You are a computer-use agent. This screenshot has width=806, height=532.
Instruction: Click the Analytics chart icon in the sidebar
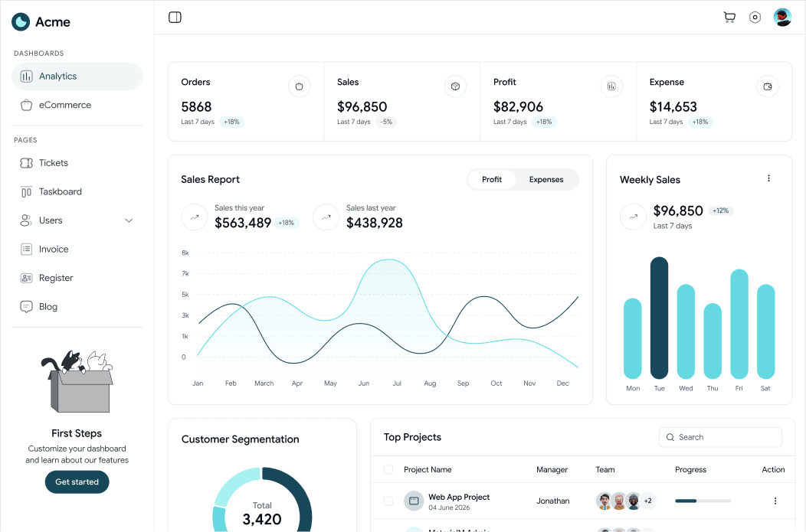[x=26, y=77]
